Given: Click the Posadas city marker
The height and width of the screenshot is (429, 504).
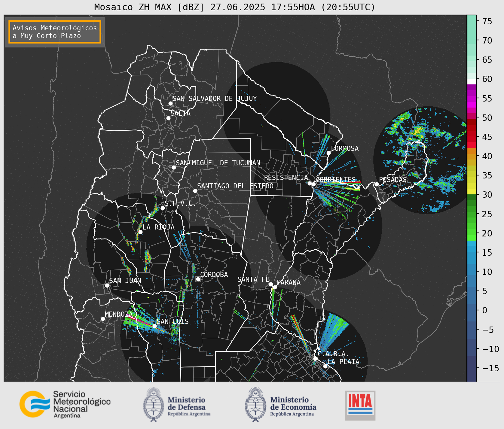Looking at the screenshot, I should (x=377, y=184).
